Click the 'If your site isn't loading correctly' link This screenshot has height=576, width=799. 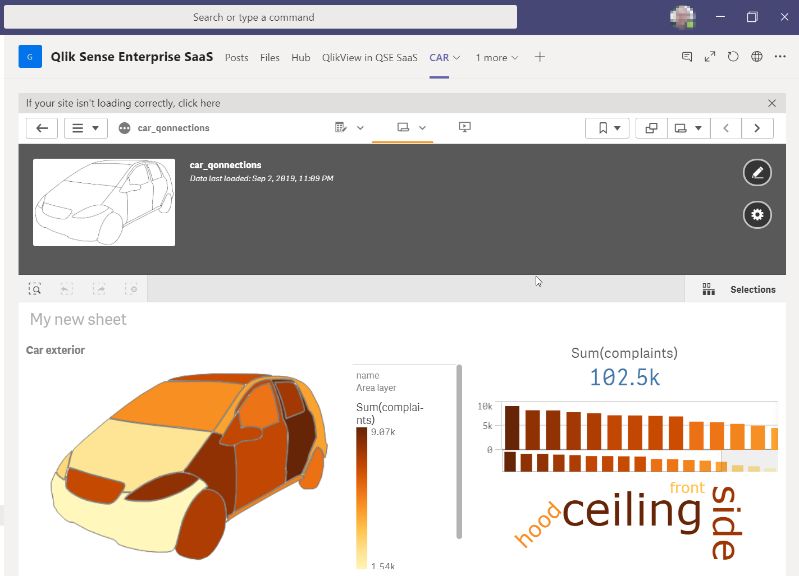tap(123, 103)
